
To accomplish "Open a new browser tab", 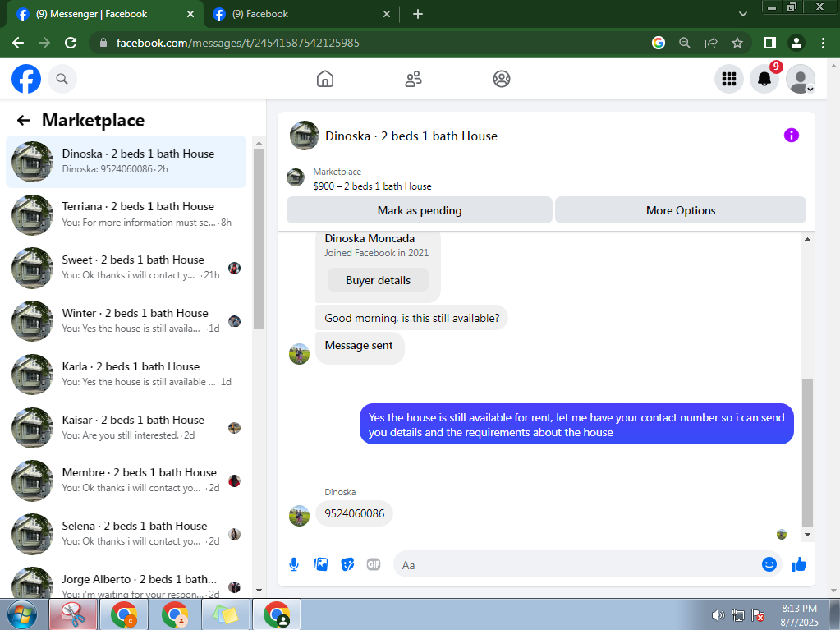I will (x=418, y=14).
